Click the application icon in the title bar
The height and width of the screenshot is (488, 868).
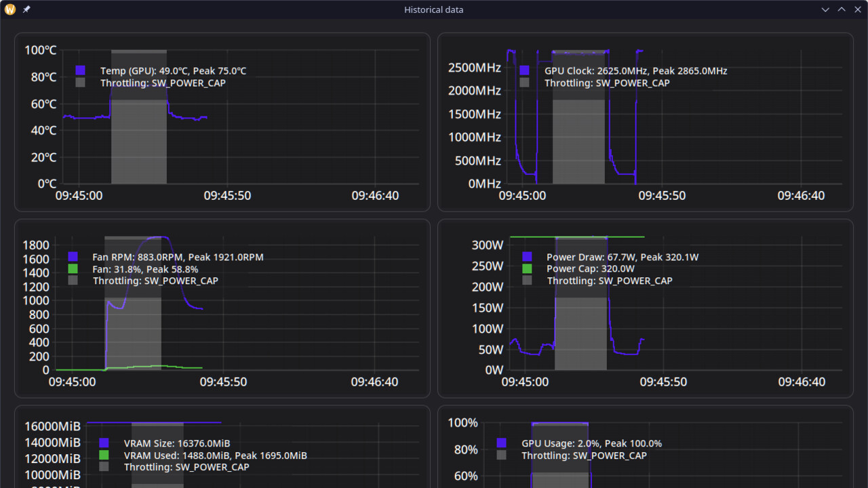[x=10, y=9]
